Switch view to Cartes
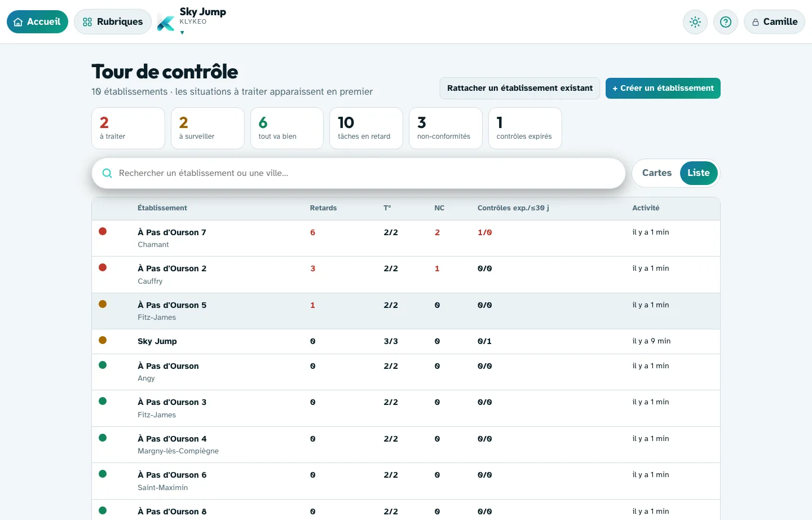This screenshot has width=812, height=520. click(657, 173)
